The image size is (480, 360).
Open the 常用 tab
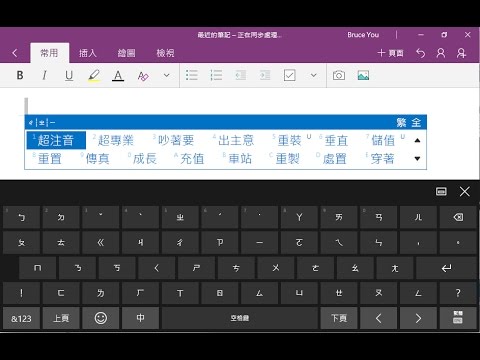coord(50,53)
